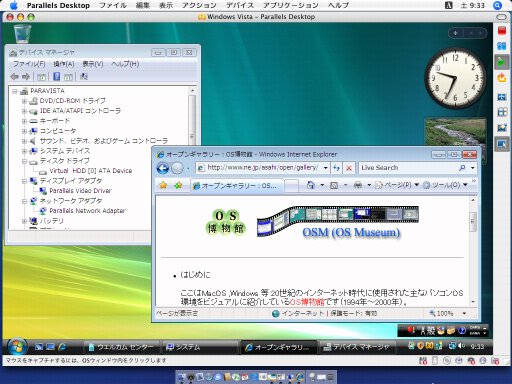Open IE Favorites Center star
The height and width of the screenshot is (384, 512).
coord(163,185)
